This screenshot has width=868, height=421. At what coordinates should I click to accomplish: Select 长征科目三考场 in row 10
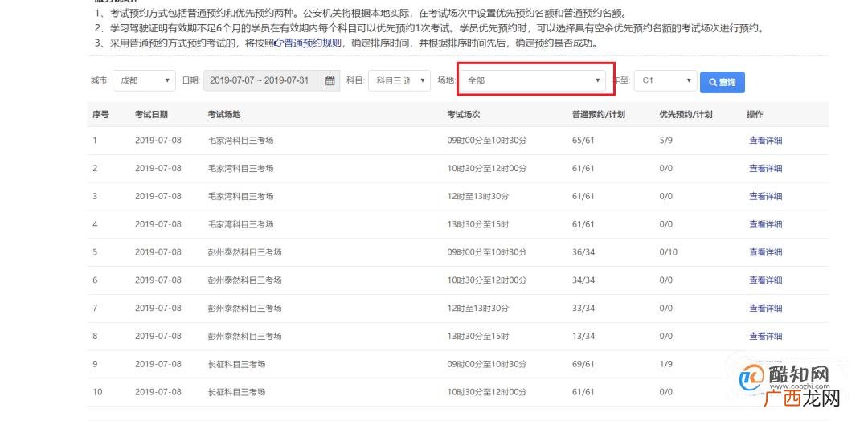236,392
